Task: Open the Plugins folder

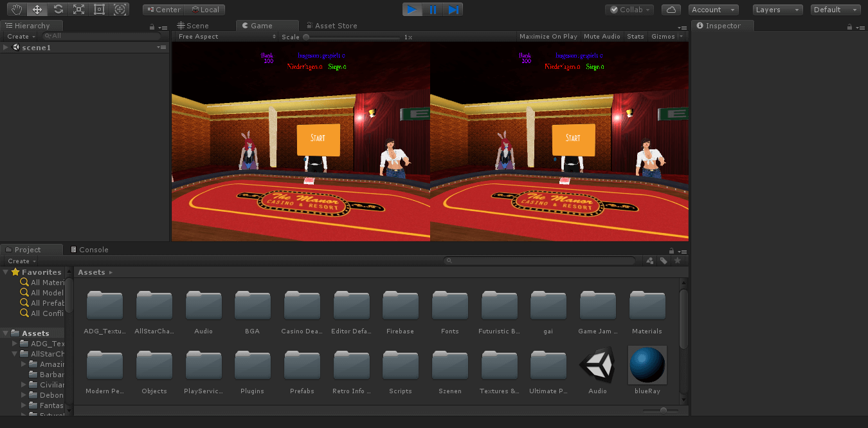Action: tap(253, 373)
